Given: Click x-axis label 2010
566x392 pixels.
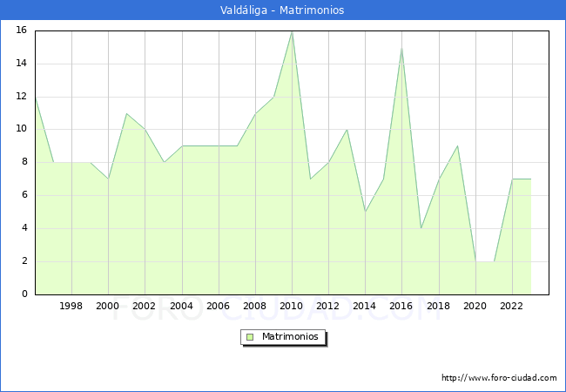Looking at the screenshot, I should pyautogui.click(x=292, y=306).
